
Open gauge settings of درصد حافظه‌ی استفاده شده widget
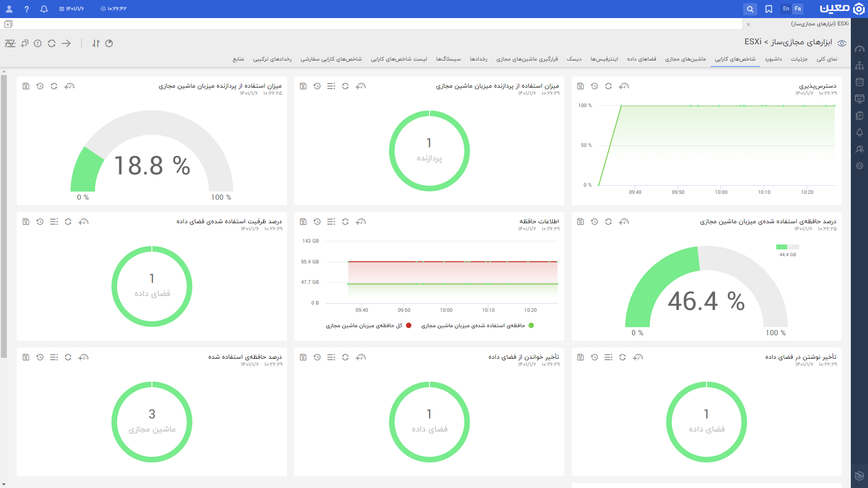pyautogui.click(x=83, y=357)
